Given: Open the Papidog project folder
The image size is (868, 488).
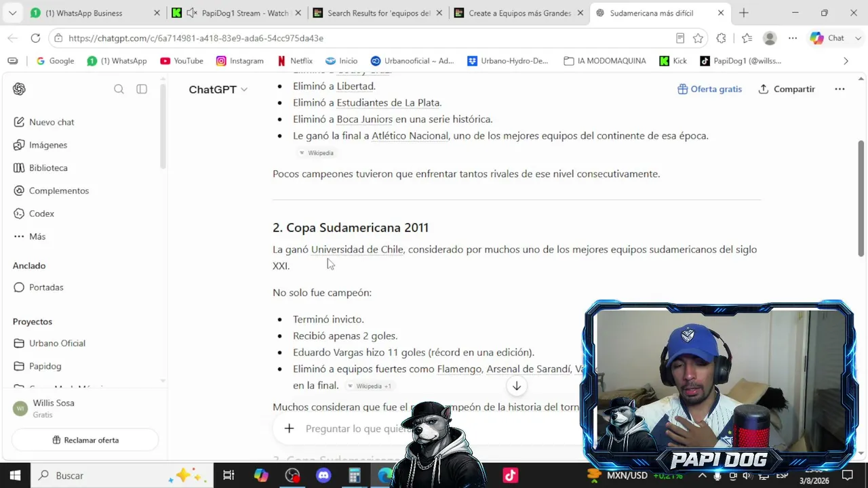Looking at the screenshot, I should pos(37,366).
